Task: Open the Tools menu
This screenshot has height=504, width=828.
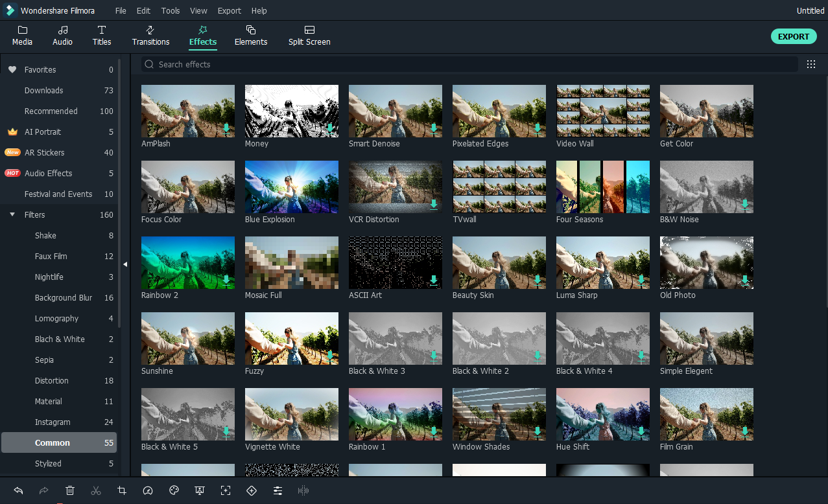Action: pyautogui.click(x=171, y=11)
